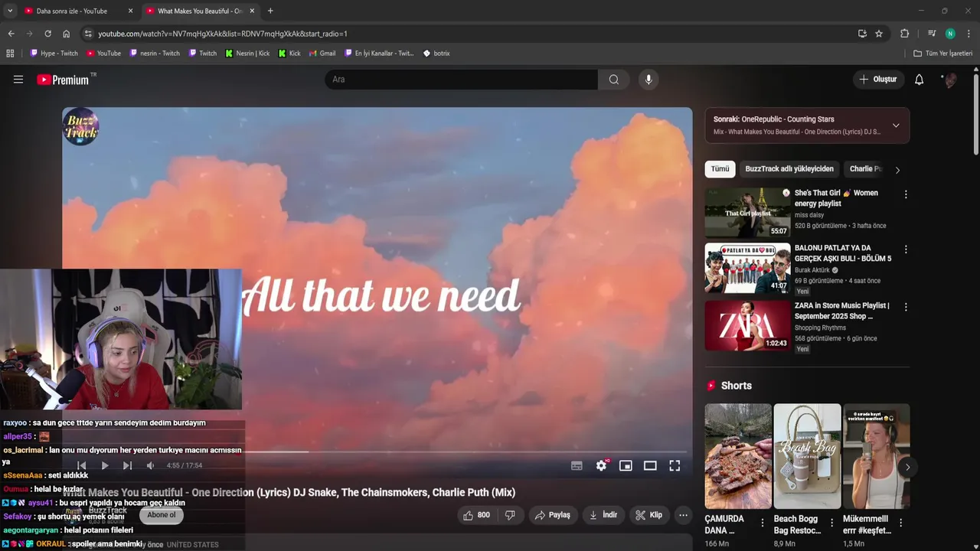Open the ZARA in Store Music thumbnail
Image resolution: width=980 pixels, height=551 pixels.
pyautogui.click(x=747, y=325)
